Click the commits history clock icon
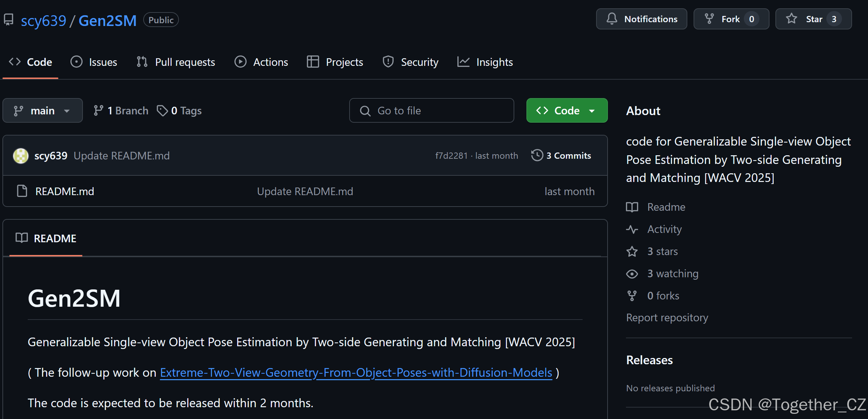The image size is (868, 419). point(537,155)
